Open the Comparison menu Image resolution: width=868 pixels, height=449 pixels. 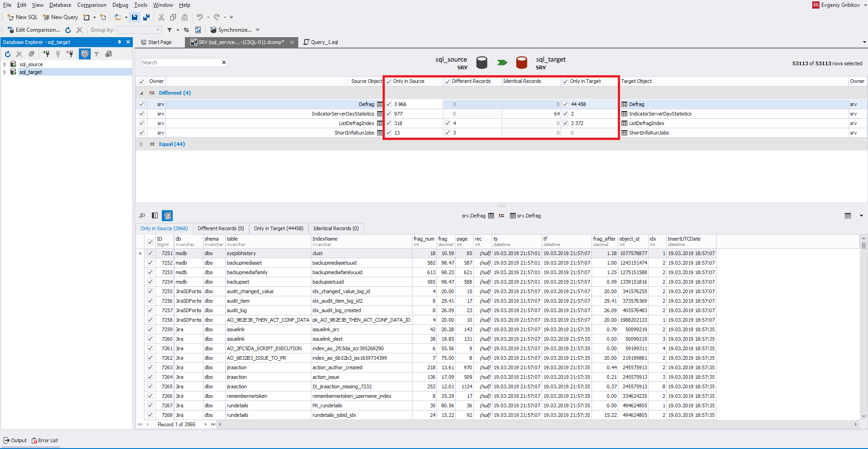92,5
